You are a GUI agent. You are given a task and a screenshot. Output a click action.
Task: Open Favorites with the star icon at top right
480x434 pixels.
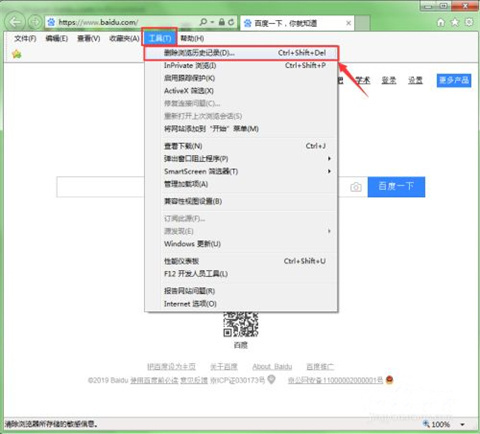click(x=455, y=22)
